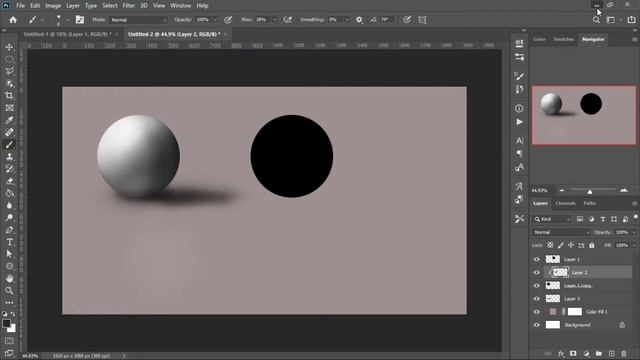The image size is (640, 360).
Task: Open the layer Opacity dropdown arrow
Action: pos(634,232)
